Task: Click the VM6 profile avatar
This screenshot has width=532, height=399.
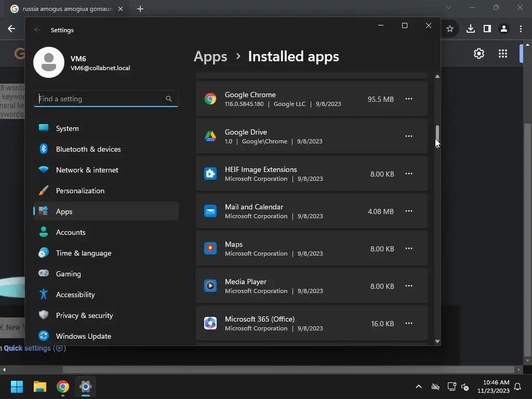Action: [x=49, y=62]
